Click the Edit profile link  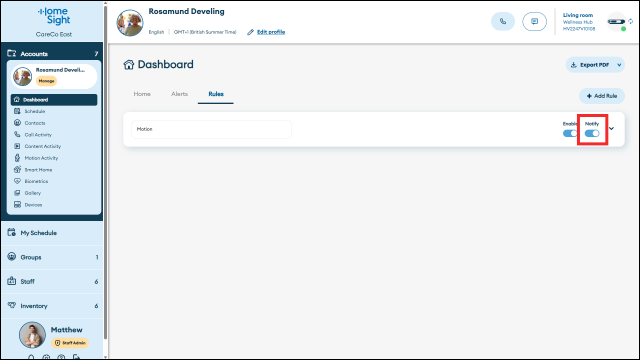271,32
